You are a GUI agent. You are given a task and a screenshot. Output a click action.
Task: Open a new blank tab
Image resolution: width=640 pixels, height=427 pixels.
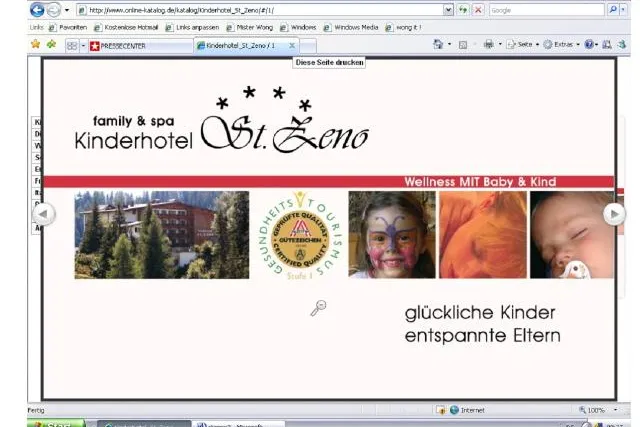pyautogui.click(x=308, y=46)
